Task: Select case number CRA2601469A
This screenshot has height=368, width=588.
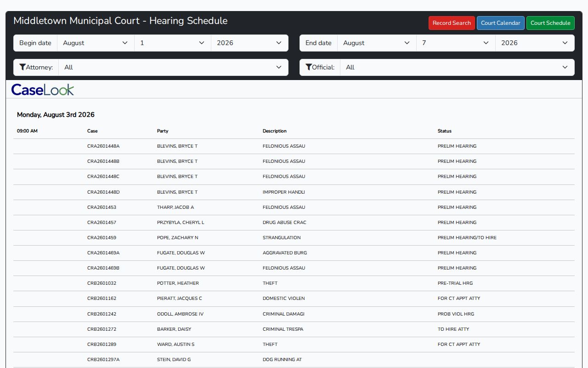Action: click(103, 253)
